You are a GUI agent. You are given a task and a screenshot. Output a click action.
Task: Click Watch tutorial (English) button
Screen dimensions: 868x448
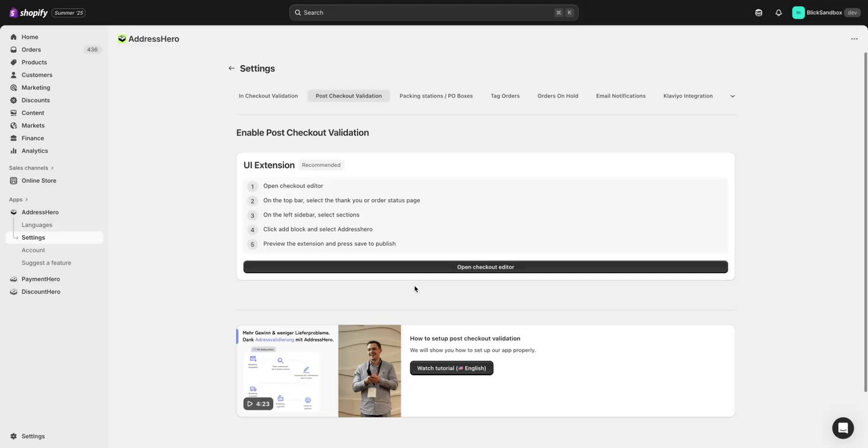click(451, 368)
